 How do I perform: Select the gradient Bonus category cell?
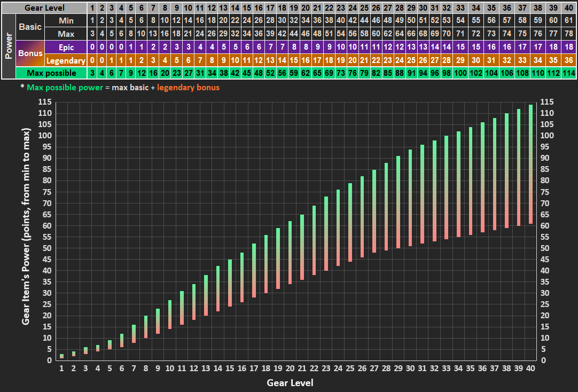pyautogui.click(x=29, y=53)
